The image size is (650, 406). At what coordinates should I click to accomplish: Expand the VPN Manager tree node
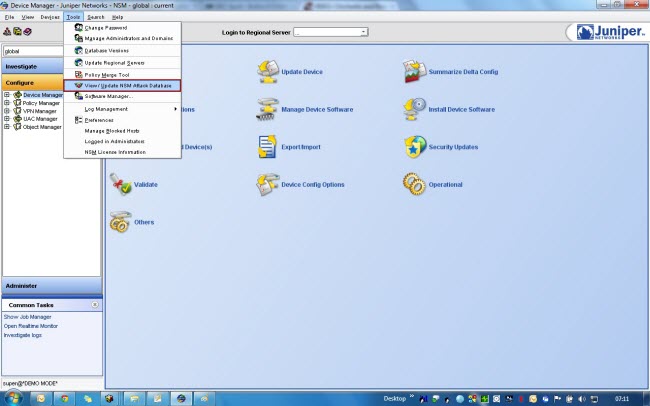(x=7, y=111)
